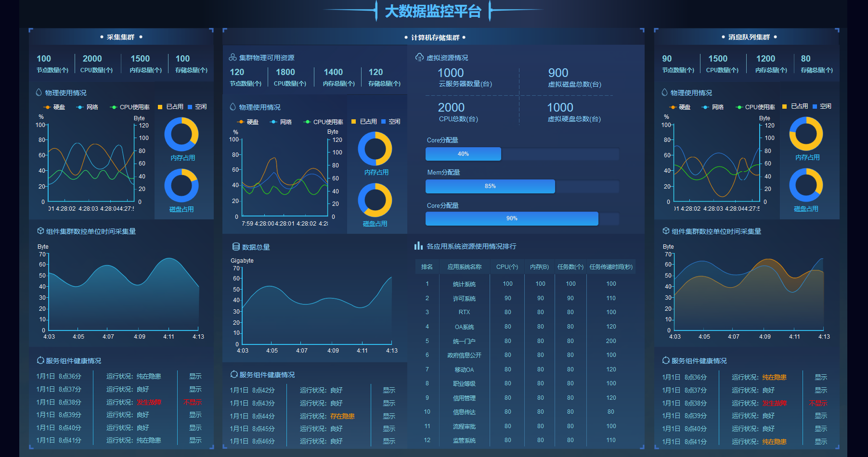Image resolution: width=868 pixels, height=457 pixels.
Task: Click the database icon beside 数据总量
Action: tap(236, 247)
